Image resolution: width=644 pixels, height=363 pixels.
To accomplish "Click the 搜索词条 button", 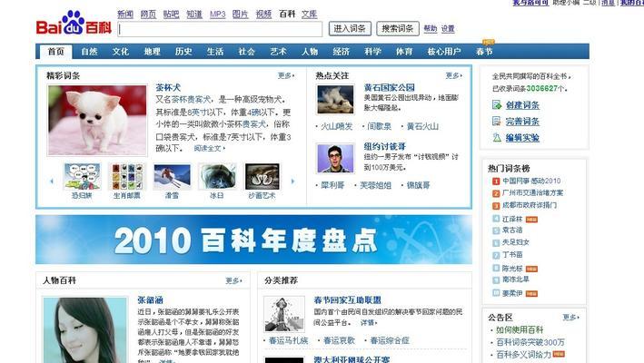I will [398, 29].
